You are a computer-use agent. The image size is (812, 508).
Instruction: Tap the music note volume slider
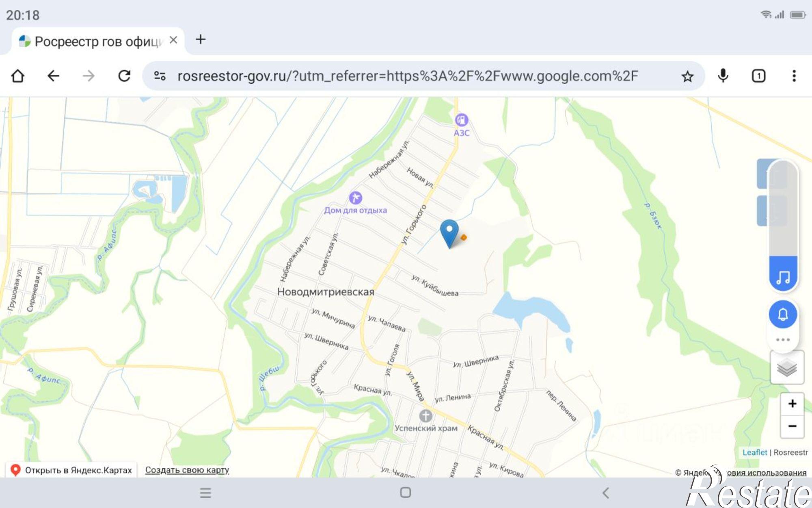click(783, 278)
